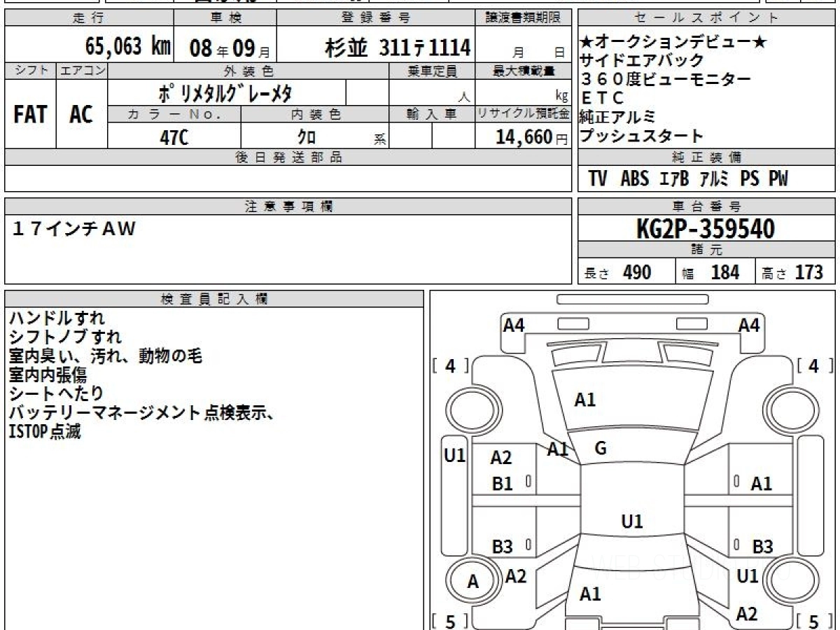The width and height of the screenshot is (840, 630).
Task: Select the FAT shift type cell
Action: coord(30,114)
